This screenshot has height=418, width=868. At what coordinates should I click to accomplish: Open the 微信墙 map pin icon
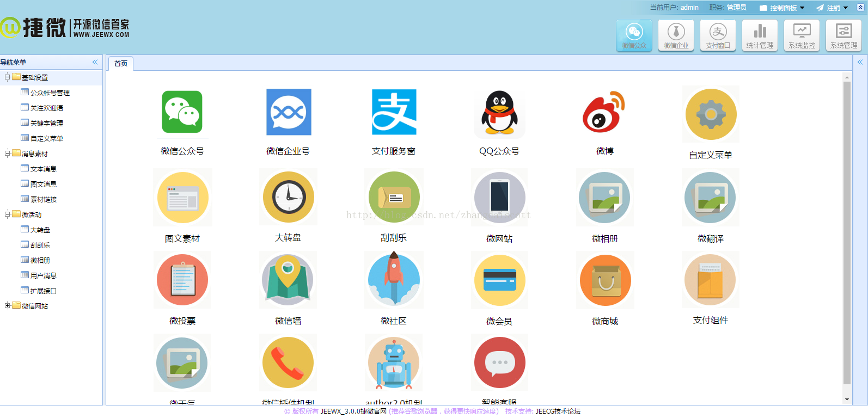(288, 280)
